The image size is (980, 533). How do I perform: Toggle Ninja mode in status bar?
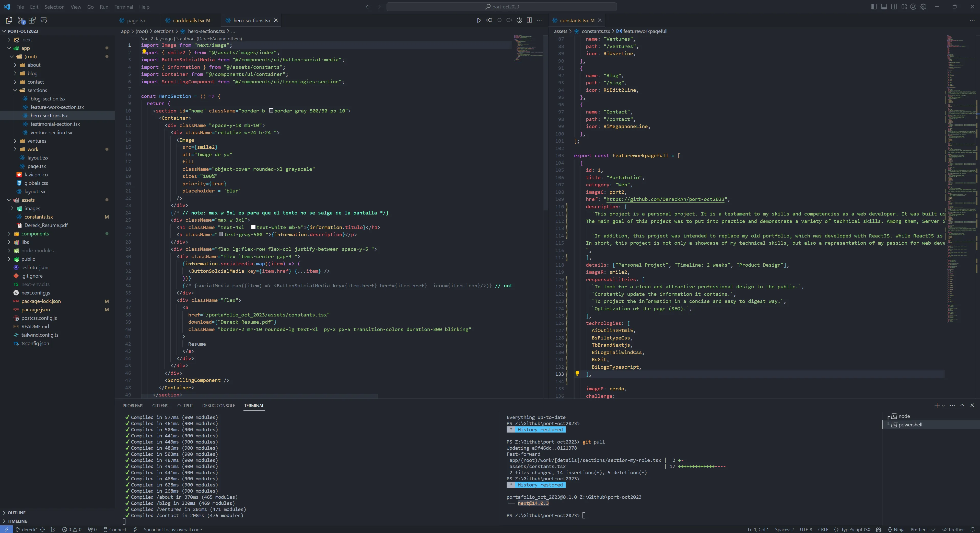click(896, 529)
